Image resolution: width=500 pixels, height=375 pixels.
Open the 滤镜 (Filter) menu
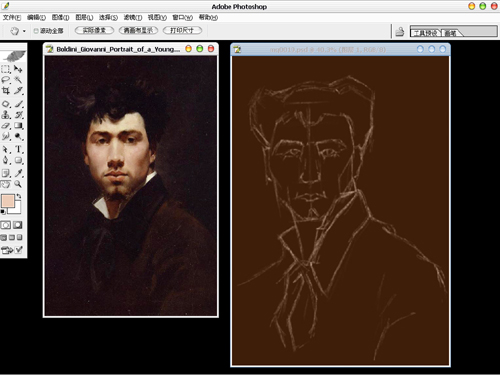point(133,17)
